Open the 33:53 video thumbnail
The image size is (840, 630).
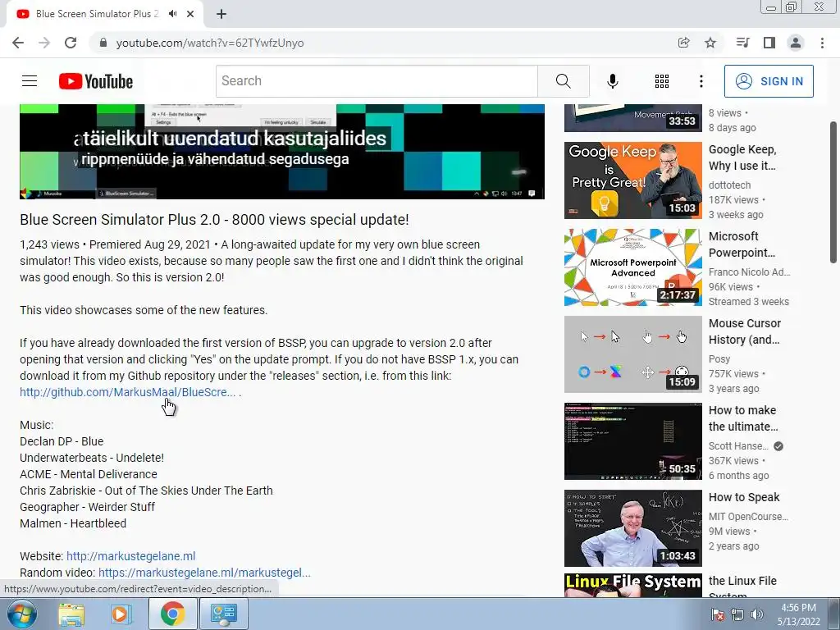coord(632,118)
